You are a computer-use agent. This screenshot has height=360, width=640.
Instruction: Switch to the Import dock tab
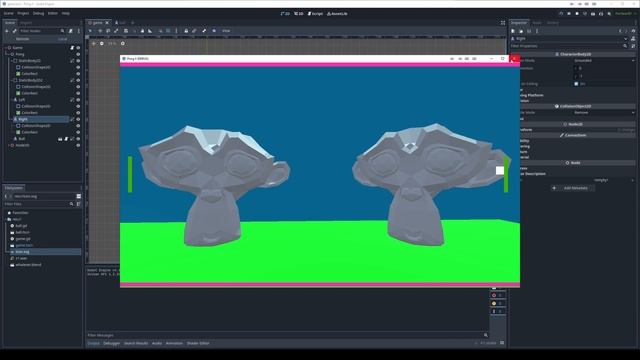point(26,23)
